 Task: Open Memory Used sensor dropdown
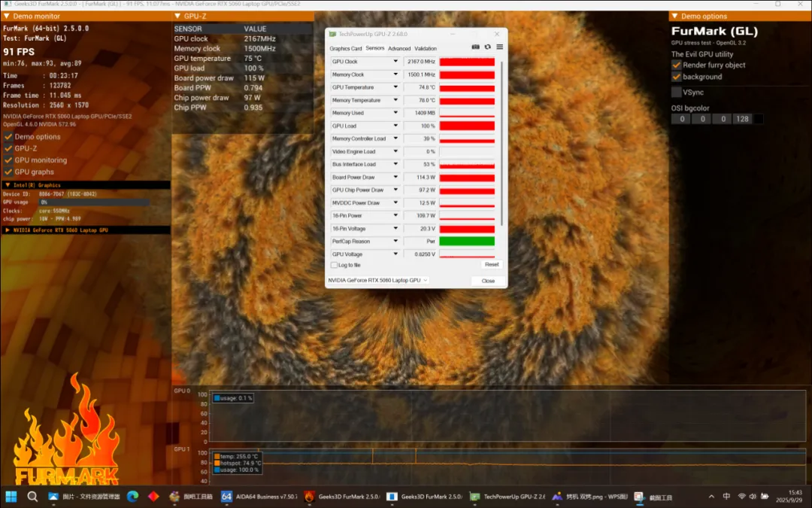coord(395,112)
